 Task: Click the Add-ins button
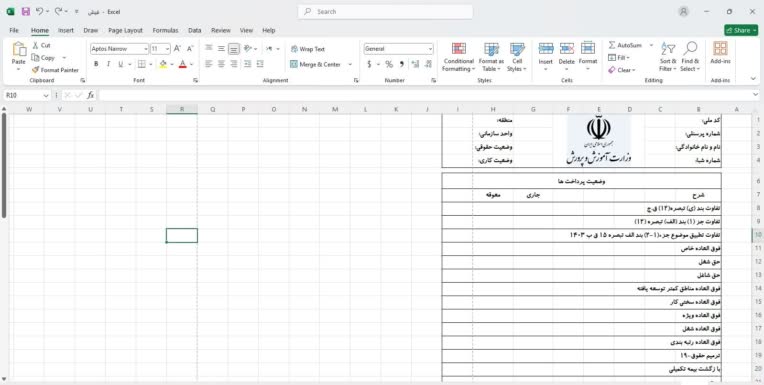coord(720,53)
